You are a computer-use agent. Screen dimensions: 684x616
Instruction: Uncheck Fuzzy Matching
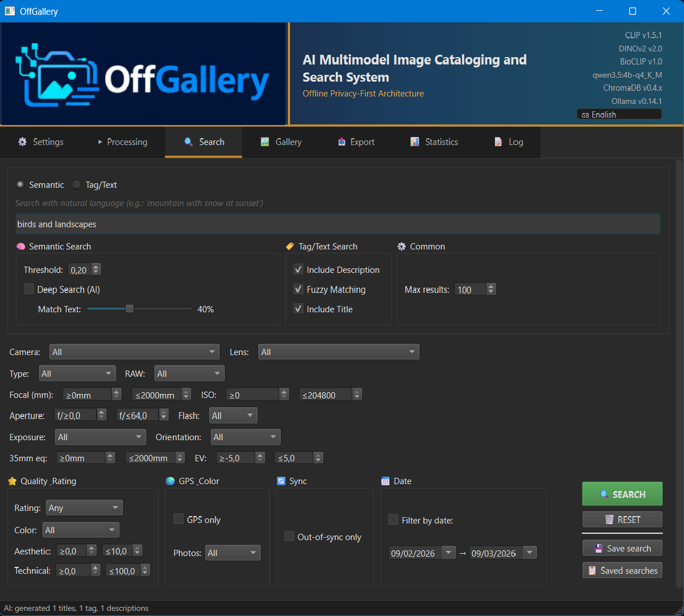pyautogui.click(x=297, y=289)
